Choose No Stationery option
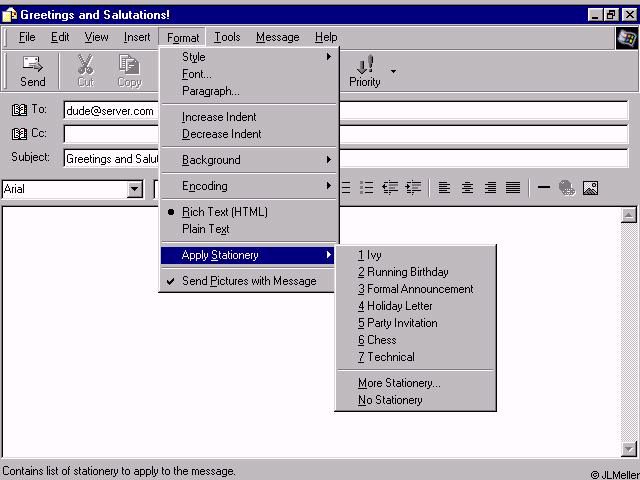This screenshot has width=640, height=480. pyautogui.click(x=416, y=400)
